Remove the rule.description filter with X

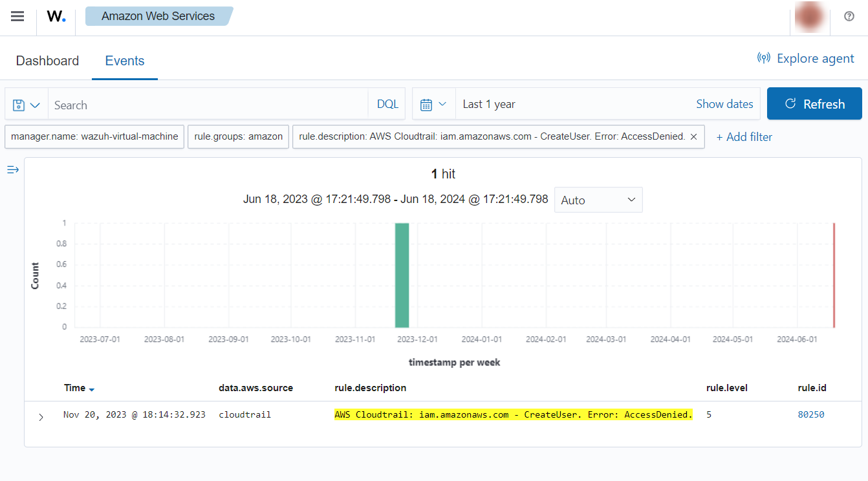(x=693, y=137)
